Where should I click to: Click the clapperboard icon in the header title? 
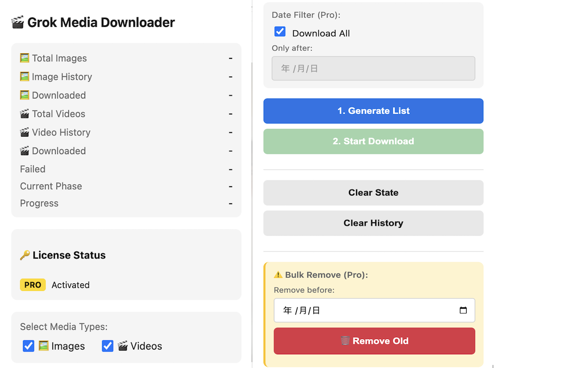coord(17,22)
